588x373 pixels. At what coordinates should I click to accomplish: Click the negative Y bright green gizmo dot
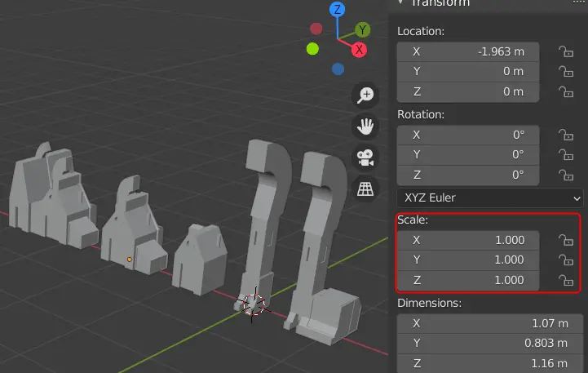[312, 49]
